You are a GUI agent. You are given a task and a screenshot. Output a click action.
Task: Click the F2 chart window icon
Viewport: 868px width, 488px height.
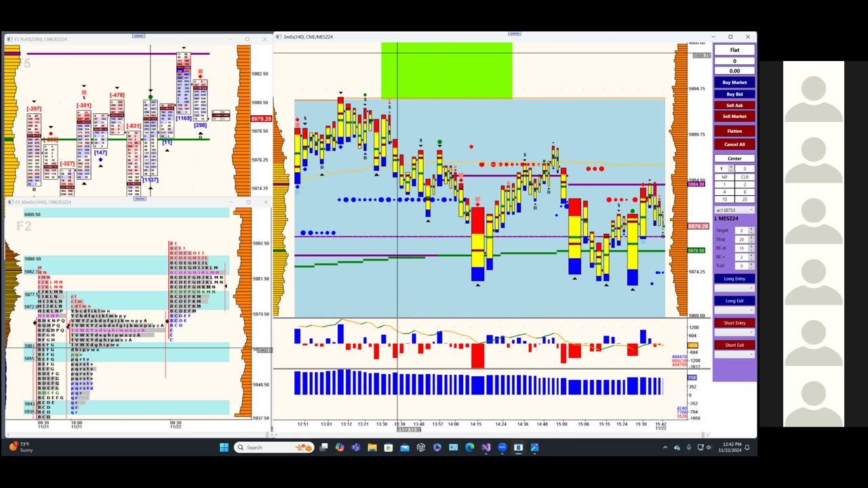9,202
